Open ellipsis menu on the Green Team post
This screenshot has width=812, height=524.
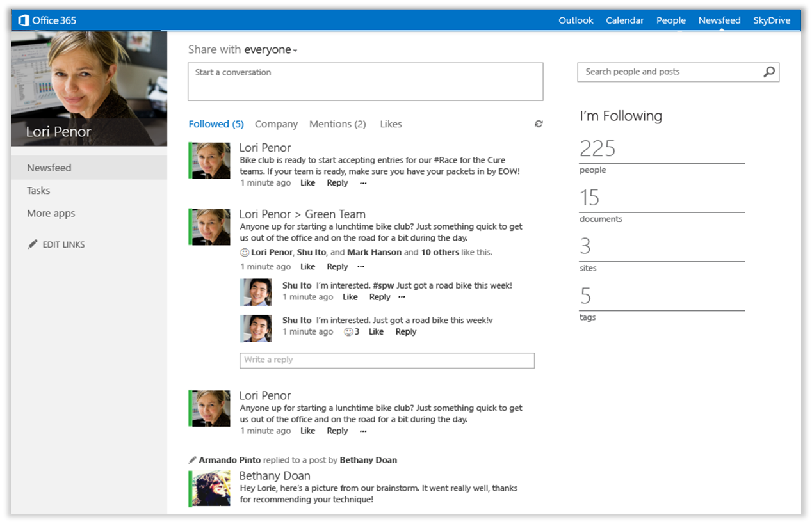pos(361,267)
